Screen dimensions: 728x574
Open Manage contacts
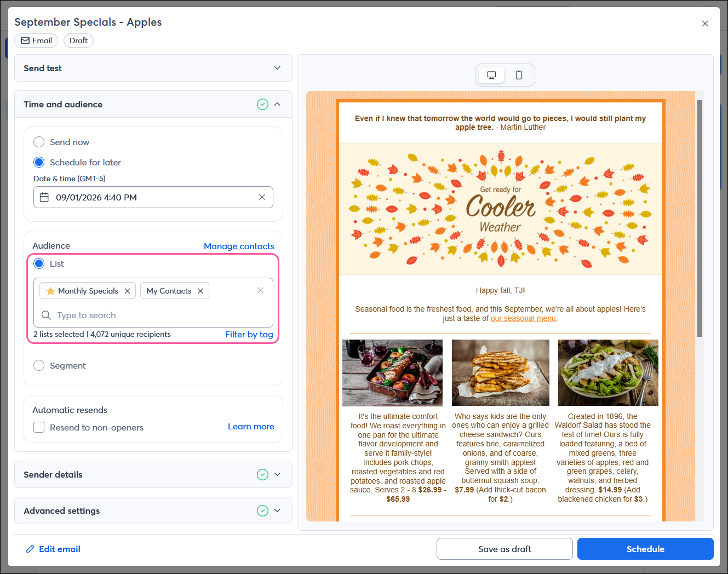pyautogui.click(x=239, y=246)
